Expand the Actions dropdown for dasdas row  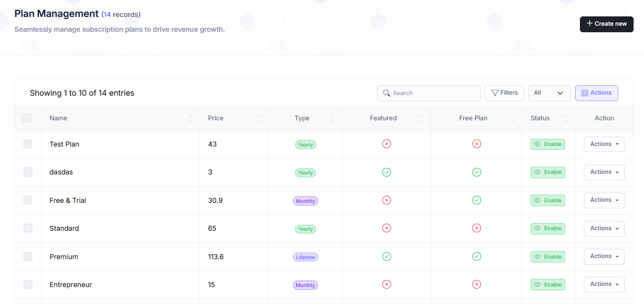(x=604, y=172)
